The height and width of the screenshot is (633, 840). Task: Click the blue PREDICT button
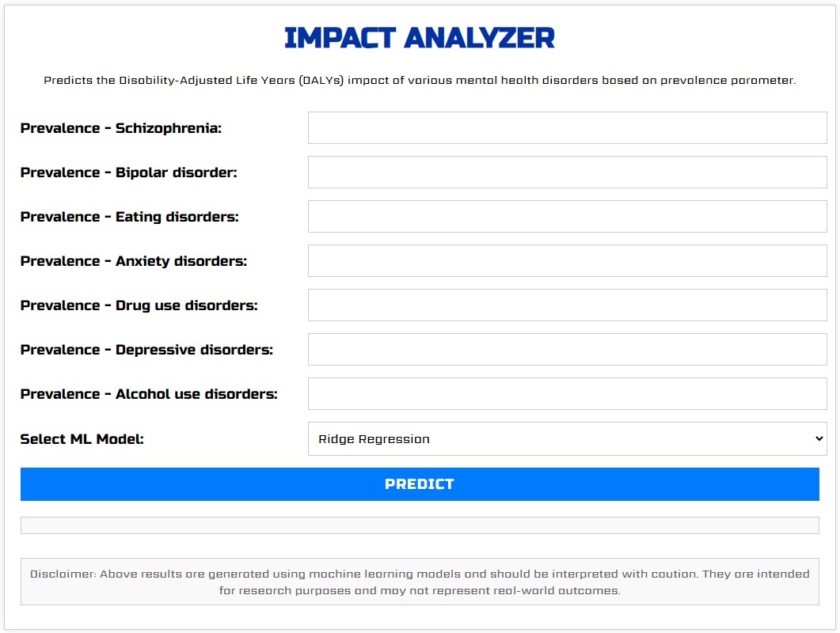click(x=420, y=484)
